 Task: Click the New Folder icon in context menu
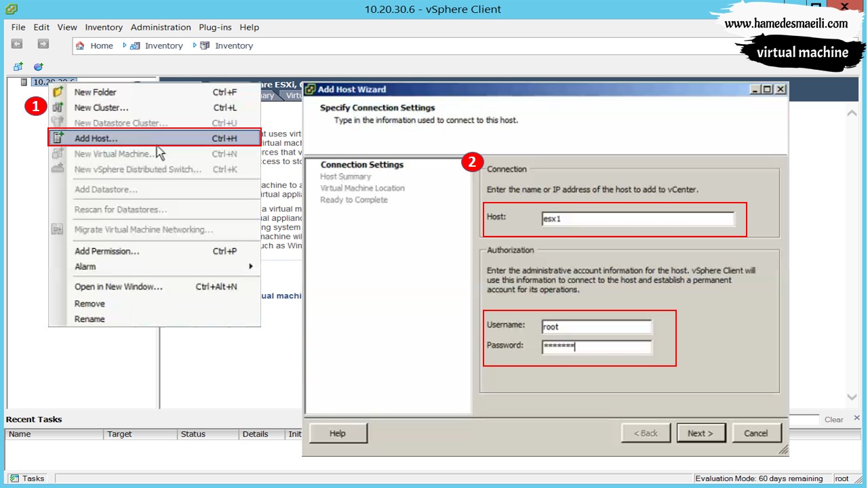point(58,92)
